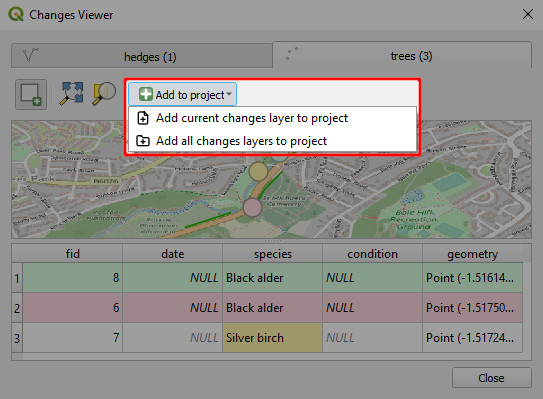Viewport: 543px width, 399px height.
Task: Choose Add current changes layer to project
Action: point(272,118)
